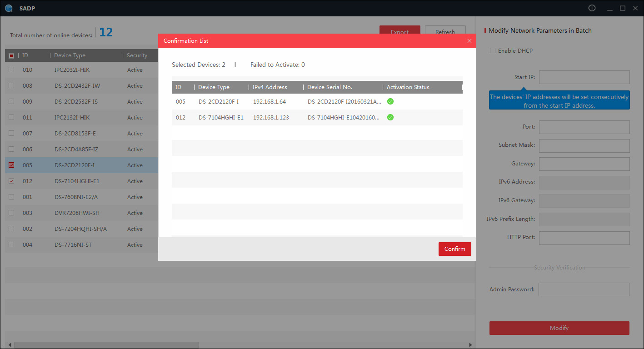
Task: Select IP address 192.168.1.123 cell
Action: click(271, 118)
